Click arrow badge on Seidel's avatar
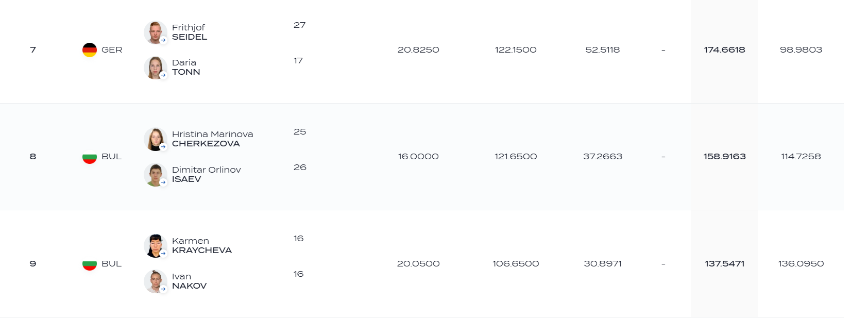This screenshot has width=868, height=318. (163, 40)
